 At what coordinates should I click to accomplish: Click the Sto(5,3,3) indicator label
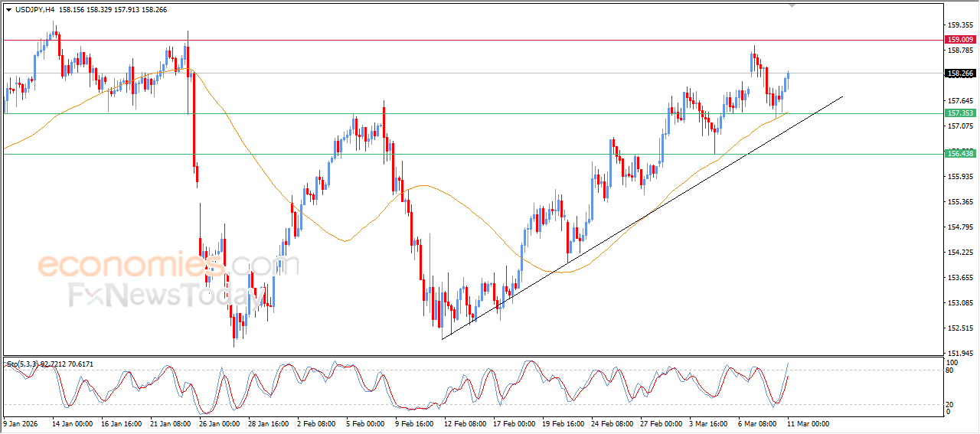(23, 364)
